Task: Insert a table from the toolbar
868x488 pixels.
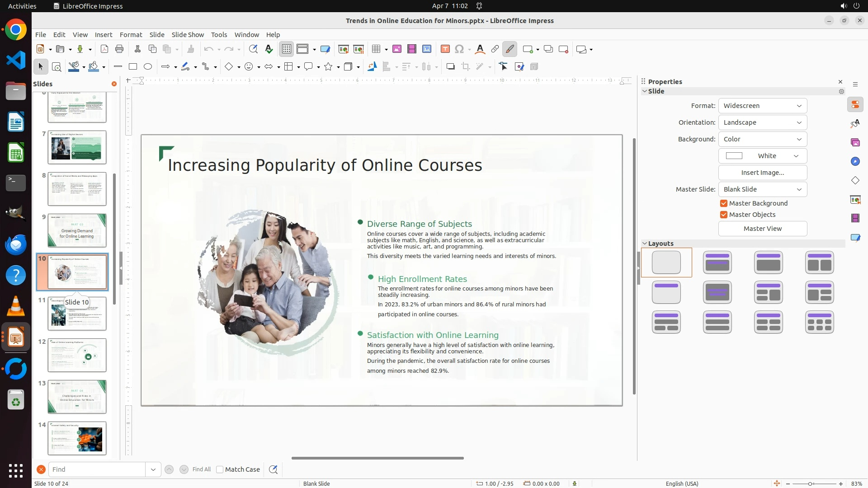Action: tap(376, 49)
